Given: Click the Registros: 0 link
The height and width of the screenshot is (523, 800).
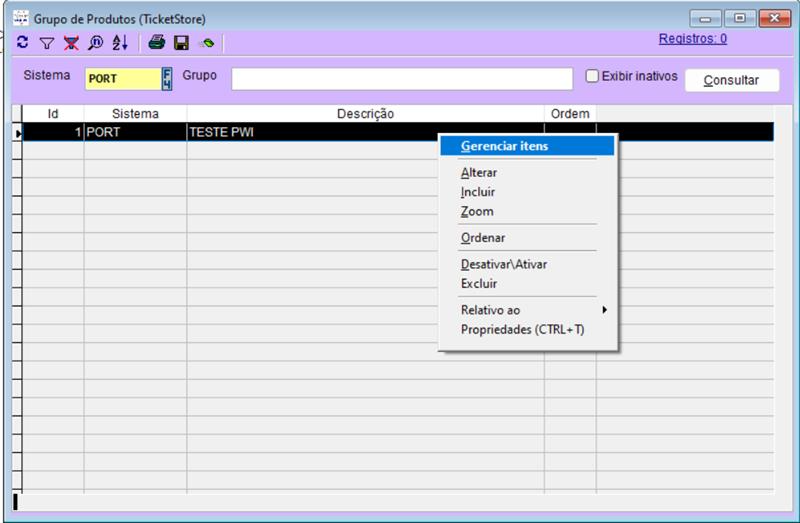Looking at the screenshot, I should click(692, 39).
